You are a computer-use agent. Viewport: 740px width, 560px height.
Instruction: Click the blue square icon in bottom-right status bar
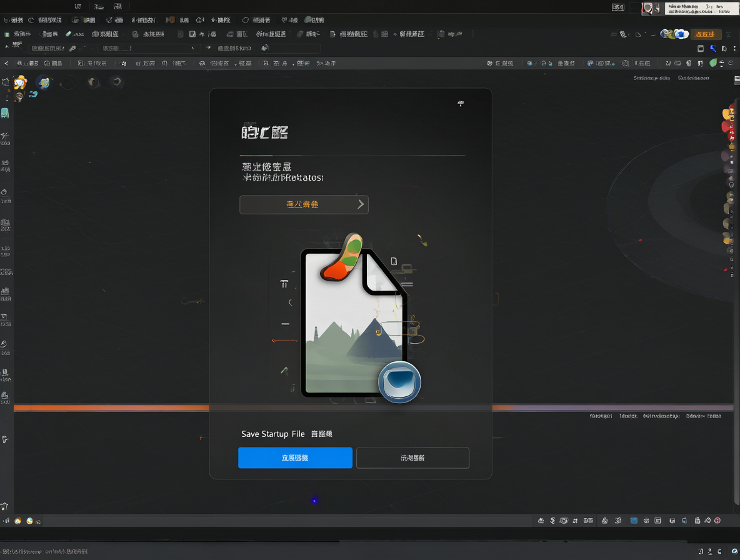tap(634, 521)
